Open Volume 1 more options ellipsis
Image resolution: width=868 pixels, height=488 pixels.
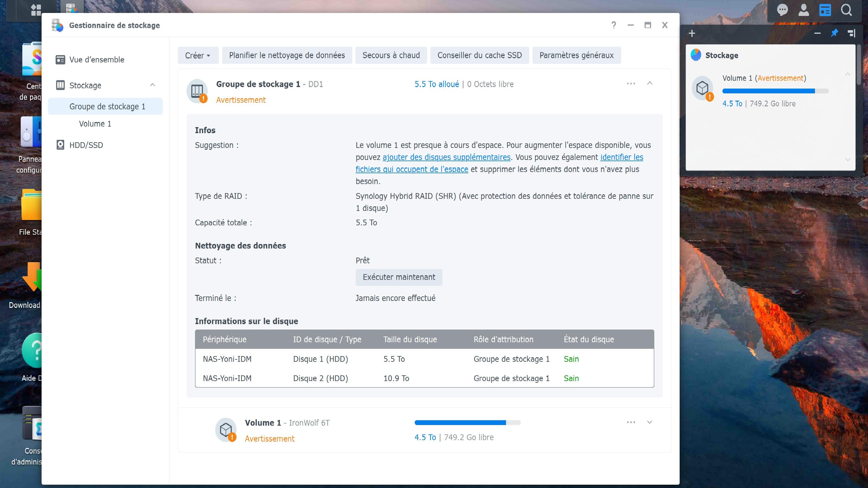click(x=631, y=422)
